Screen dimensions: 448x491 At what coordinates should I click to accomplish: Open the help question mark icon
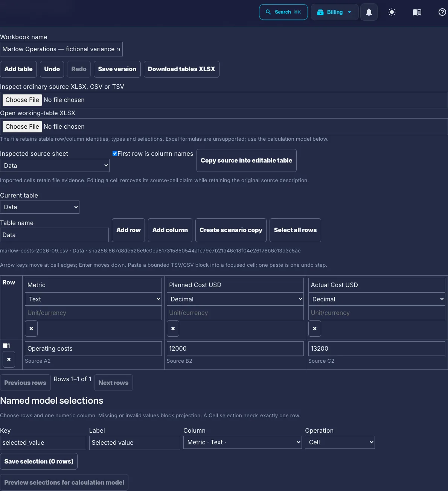click(442, 12)
